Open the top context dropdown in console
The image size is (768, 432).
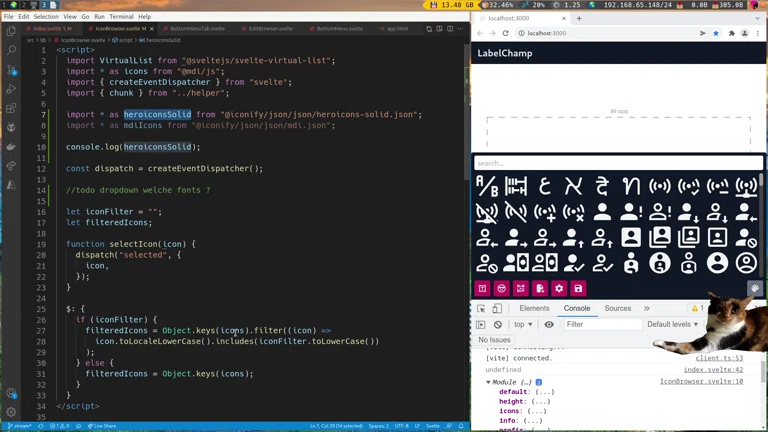(523, 324)
